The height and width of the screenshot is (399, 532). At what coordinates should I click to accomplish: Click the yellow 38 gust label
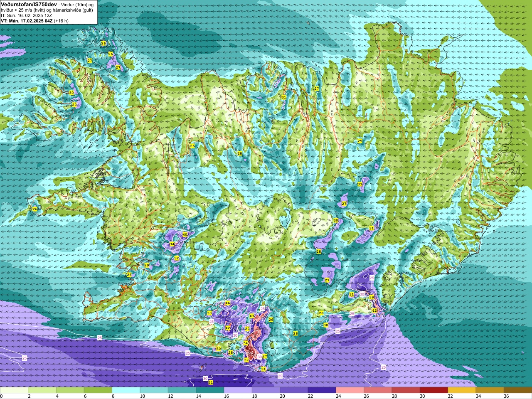pos(231,352)
